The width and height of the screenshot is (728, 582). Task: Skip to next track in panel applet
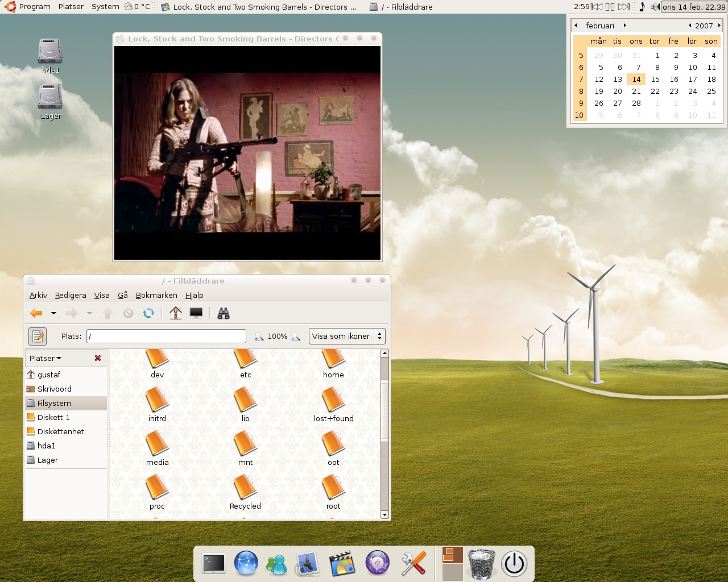[x=624, y=7]
